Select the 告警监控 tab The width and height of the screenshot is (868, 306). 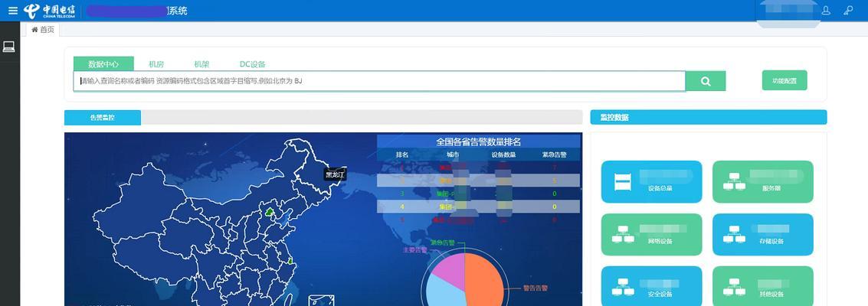103,118
